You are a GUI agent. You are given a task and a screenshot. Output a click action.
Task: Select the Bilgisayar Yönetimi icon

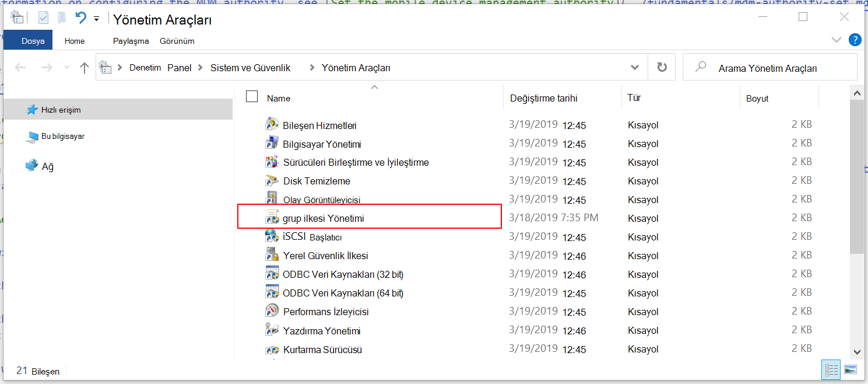[x=272, y=143]
